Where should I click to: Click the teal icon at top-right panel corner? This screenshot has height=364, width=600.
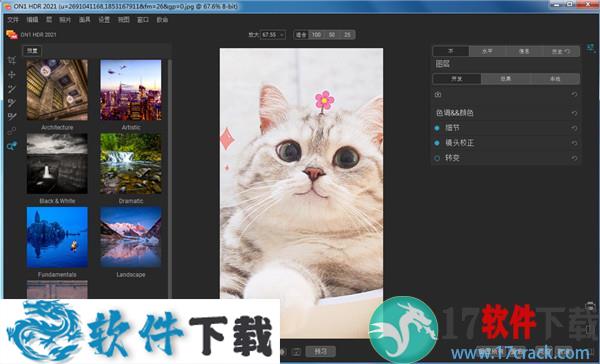click(x=590, y=48)
